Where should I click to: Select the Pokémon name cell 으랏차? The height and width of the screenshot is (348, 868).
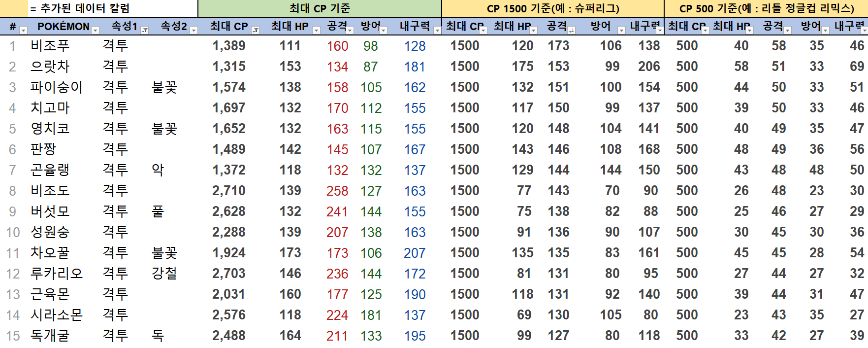click(50, 67)
